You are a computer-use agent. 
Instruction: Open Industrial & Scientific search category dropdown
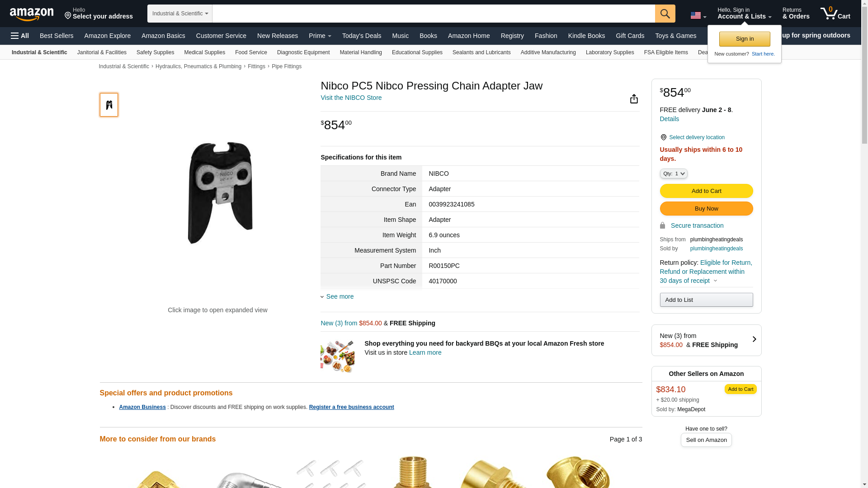[x=180, y=14]
